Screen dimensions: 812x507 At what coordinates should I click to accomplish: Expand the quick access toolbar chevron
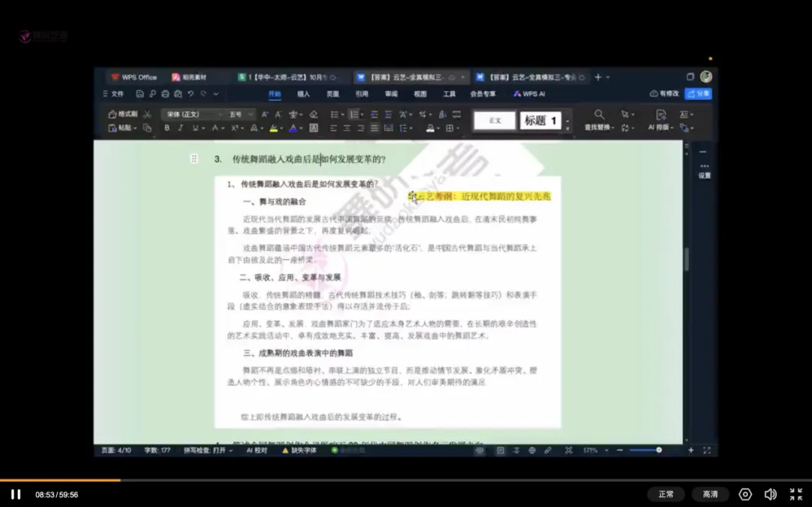pyautogui.click(x=216, y=94)
